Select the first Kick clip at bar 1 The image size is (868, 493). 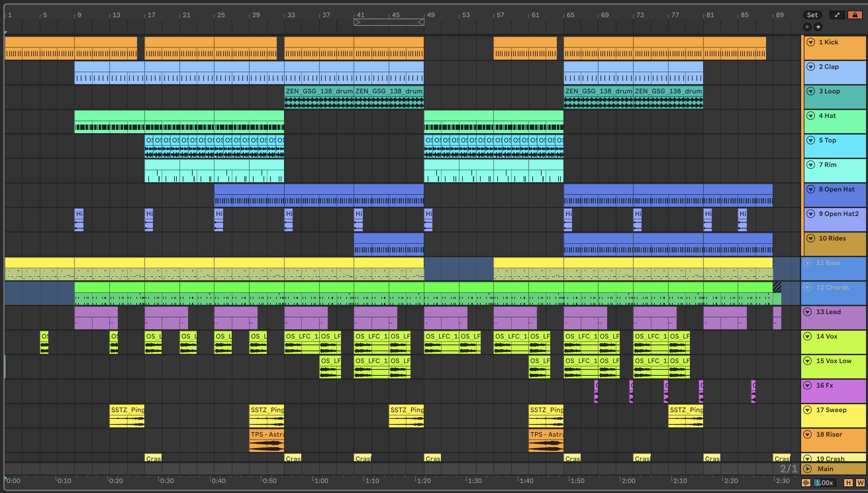coord(40,48)
